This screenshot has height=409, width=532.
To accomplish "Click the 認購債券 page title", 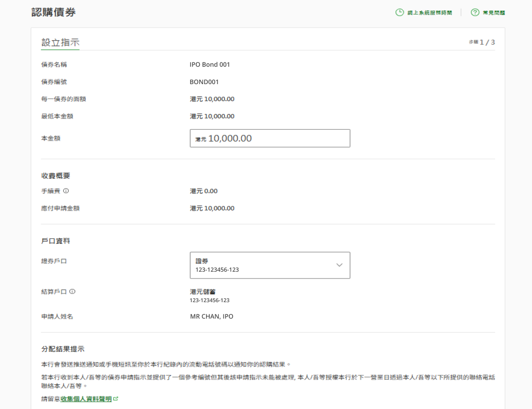I will pos(53,13).
